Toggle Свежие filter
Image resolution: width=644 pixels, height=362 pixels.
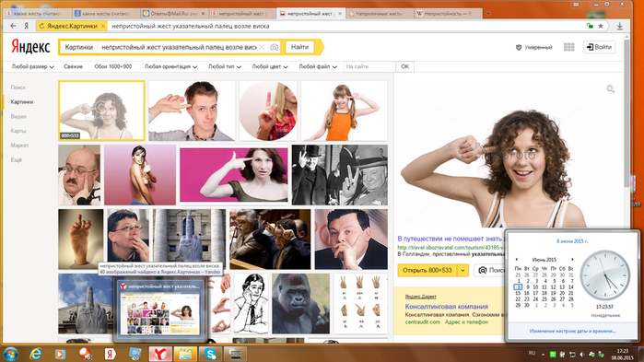pos(73,66)
